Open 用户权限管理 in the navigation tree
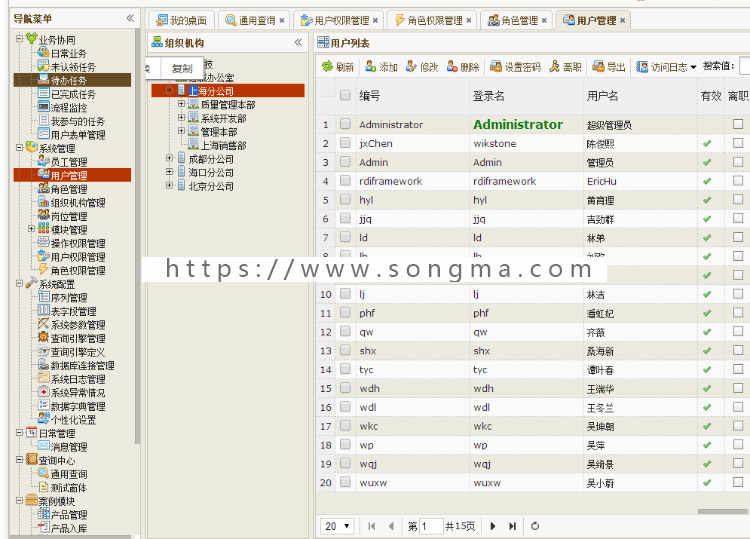 point(78,257)
